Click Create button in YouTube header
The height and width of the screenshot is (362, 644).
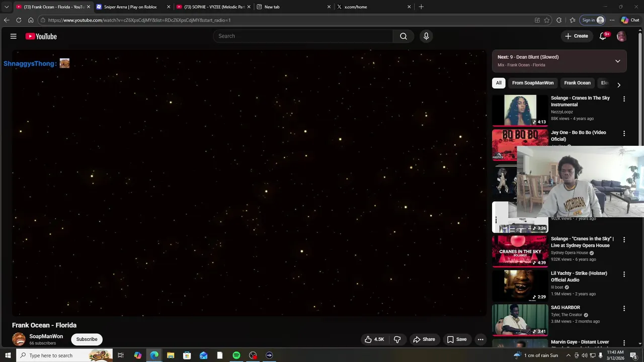577,36
